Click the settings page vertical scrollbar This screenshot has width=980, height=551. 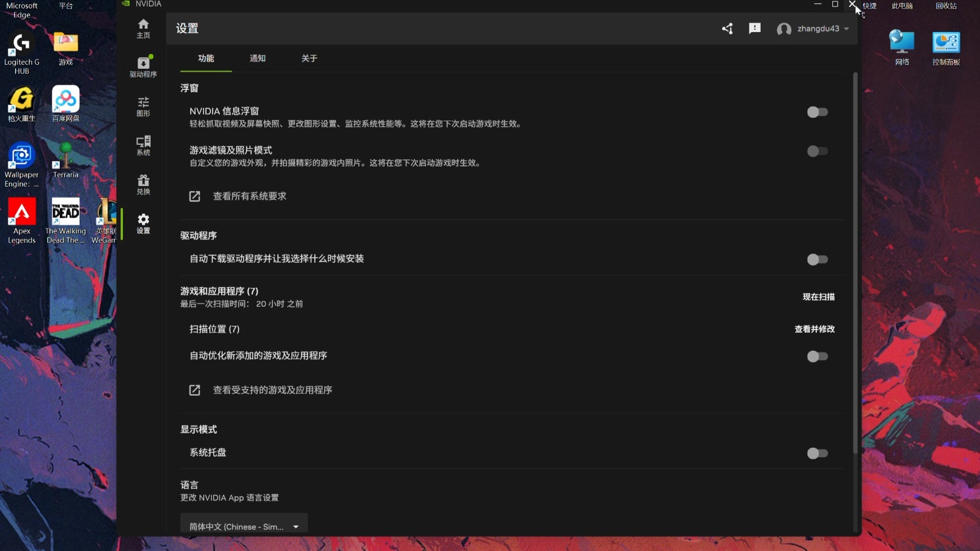[x=855, y=262]
